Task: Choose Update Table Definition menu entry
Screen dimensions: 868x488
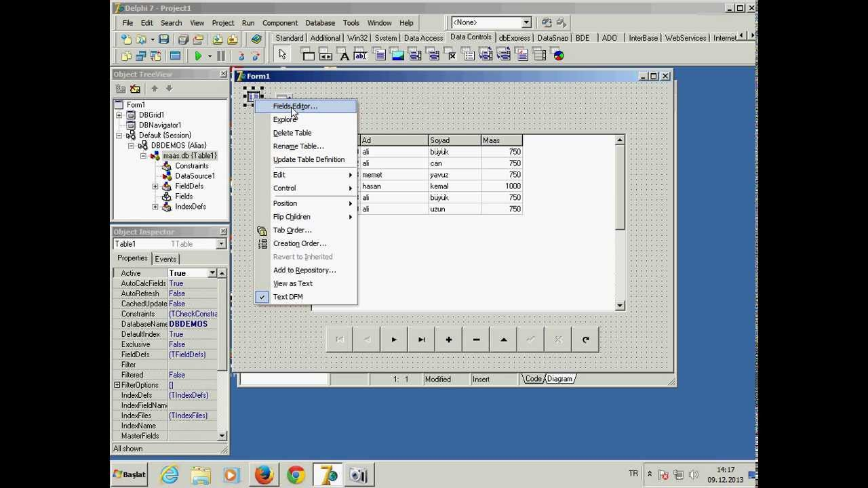Action: pyautogui.click(x=305, y=159)
